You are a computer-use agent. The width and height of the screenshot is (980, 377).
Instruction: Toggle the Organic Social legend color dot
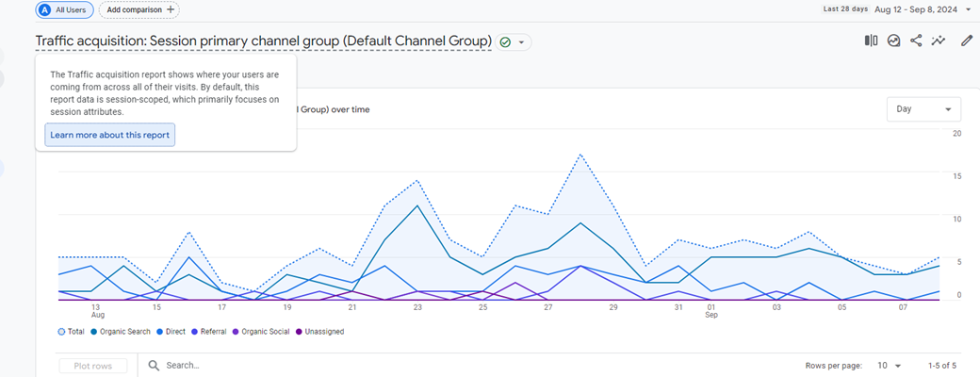236,332
